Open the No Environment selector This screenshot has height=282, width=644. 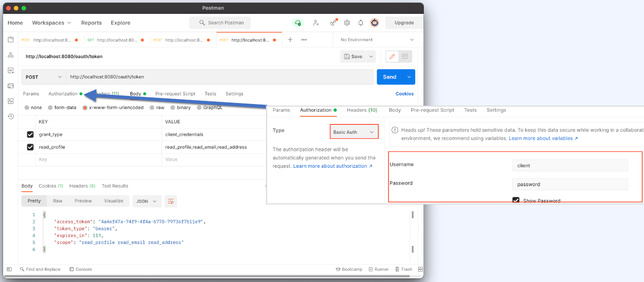(x=377, y=40)
